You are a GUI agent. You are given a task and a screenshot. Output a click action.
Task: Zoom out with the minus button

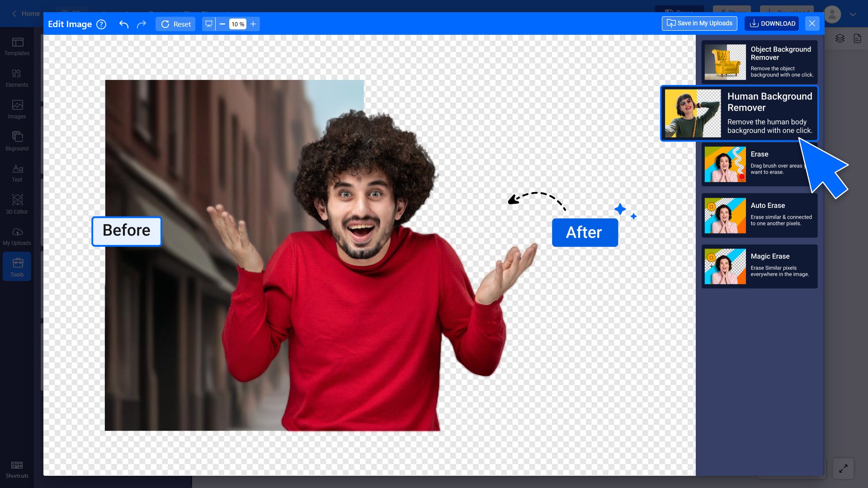click(222, 24)
